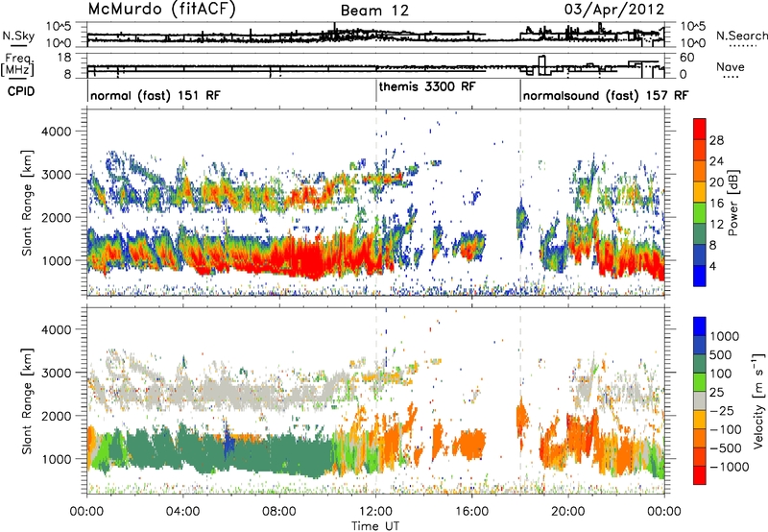
Task: Click the '08:00' time tick label
Action: [x=279, y=512]
